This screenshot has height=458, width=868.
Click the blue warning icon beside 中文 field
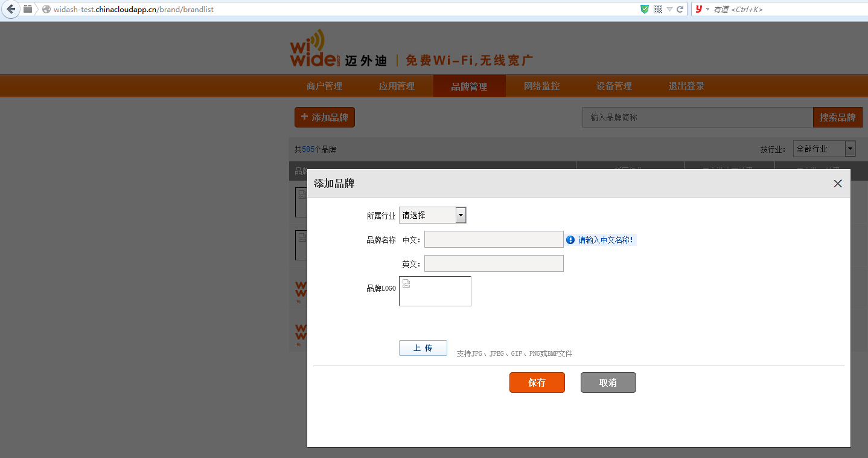[570, 240]
